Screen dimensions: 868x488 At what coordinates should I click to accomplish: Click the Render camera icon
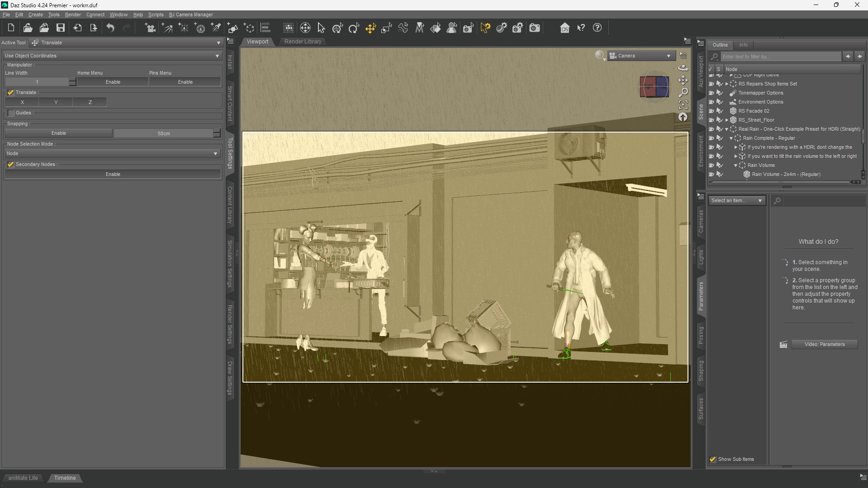tap(535, 28)
